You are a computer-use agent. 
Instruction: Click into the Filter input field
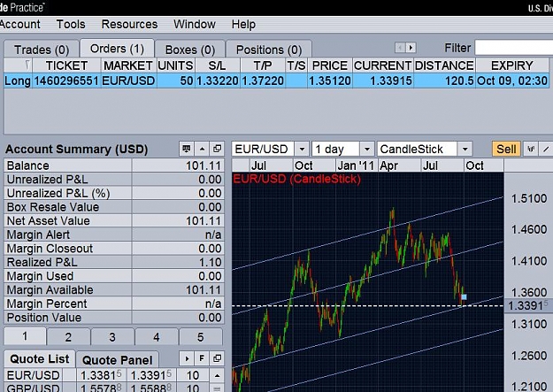(514, 48)
